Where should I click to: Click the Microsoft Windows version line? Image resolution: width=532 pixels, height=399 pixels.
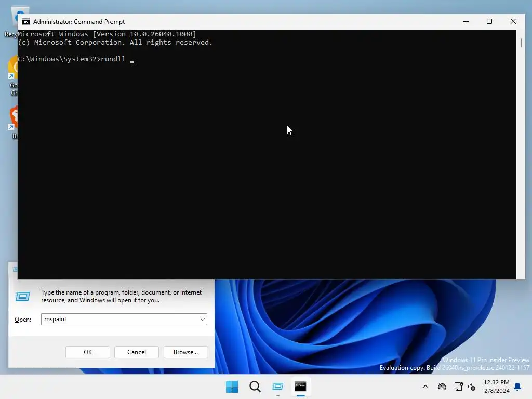[107, 34]
